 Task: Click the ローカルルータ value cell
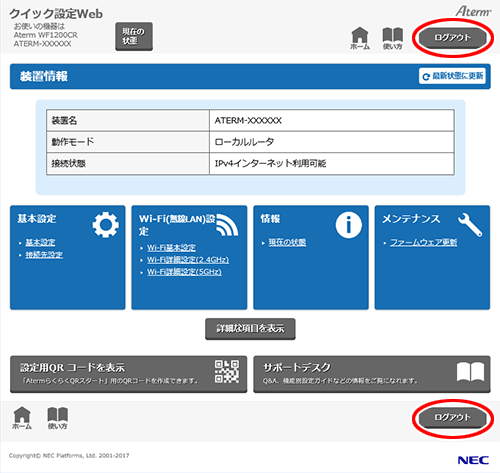pos(332,142)
